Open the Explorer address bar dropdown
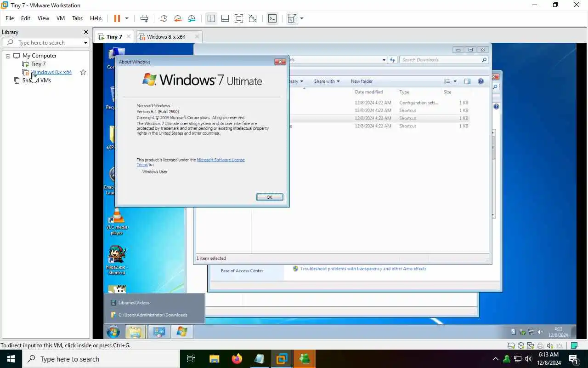Viewport: 588px width, 368px height. coord(384,60)
